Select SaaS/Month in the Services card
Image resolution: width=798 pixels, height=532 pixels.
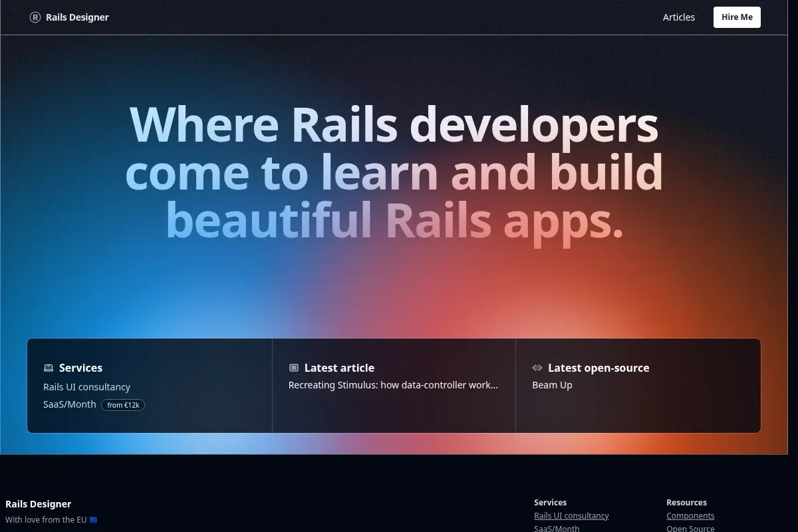pos(70,404)
